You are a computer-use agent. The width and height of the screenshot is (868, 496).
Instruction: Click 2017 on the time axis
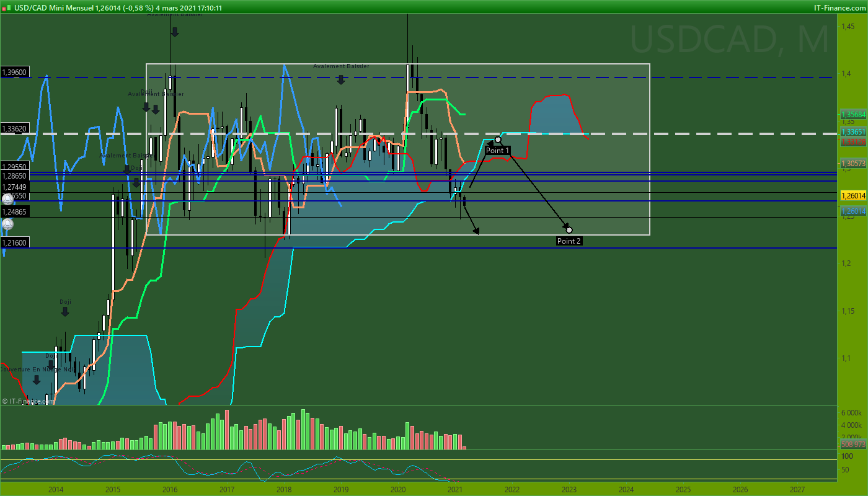click(227, 490)
